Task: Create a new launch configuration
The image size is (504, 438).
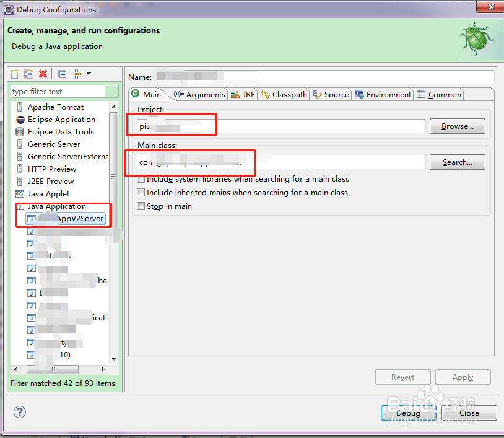Action: click(x=14, y=74)
